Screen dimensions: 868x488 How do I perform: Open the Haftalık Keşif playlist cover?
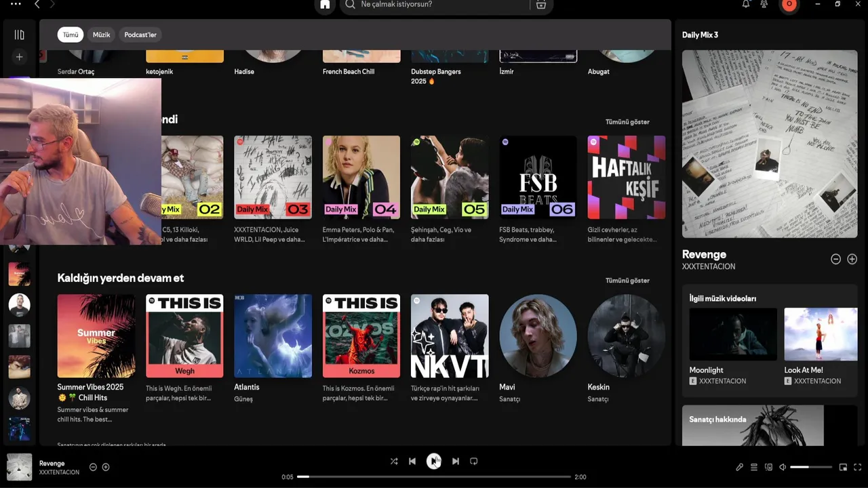tap(627, 178)
